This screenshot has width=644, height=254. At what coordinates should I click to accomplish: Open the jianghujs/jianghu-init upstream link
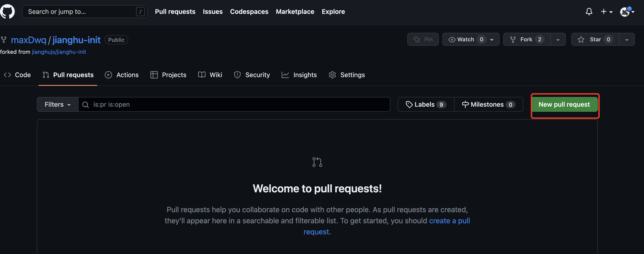click(59, 52)
